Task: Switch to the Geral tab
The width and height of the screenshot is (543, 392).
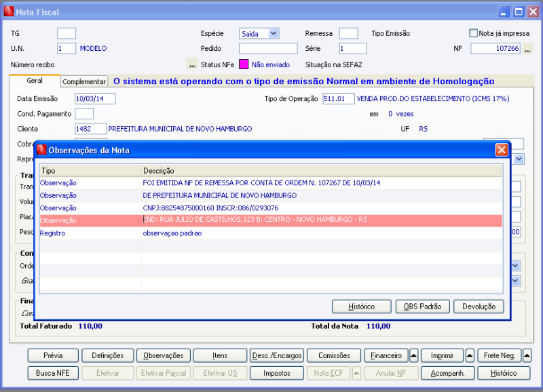Action: pos(35,81)
